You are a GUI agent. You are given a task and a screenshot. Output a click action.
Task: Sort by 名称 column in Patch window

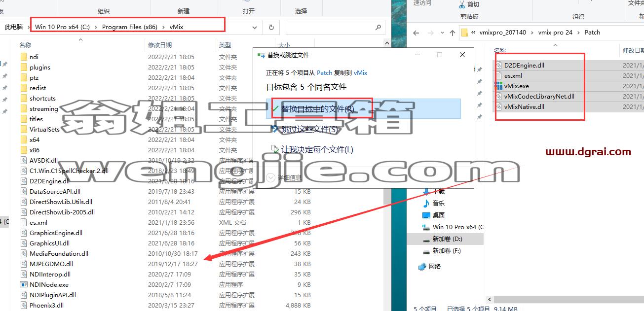point(500,50)
